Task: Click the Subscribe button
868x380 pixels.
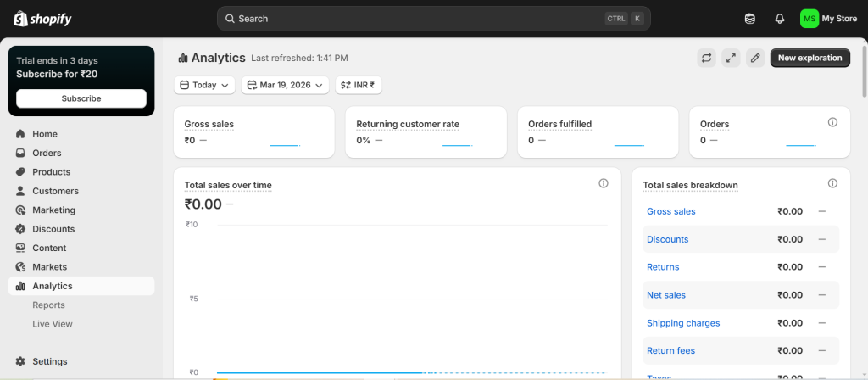Action: click(x=81, y=98)
